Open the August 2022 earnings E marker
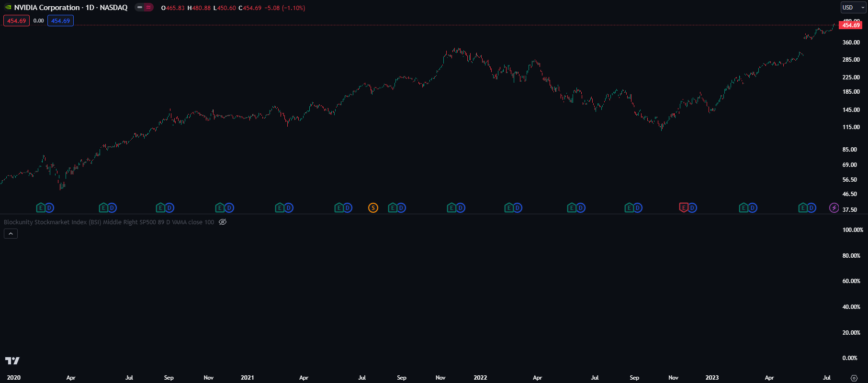Viewport: 868px width, 383px height. (629, 208)
